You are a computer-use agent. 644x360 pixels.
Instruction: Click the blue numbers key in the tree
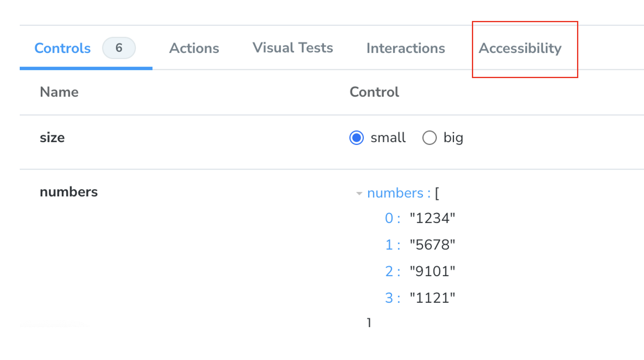click(x=395, y=193)
